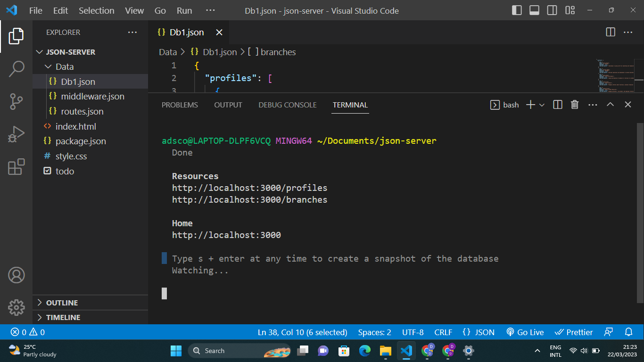The height and width of the screenshot is (362, 644).
Task: Open Microsoft Edge from taskbar
Action: tap(364, 351)
